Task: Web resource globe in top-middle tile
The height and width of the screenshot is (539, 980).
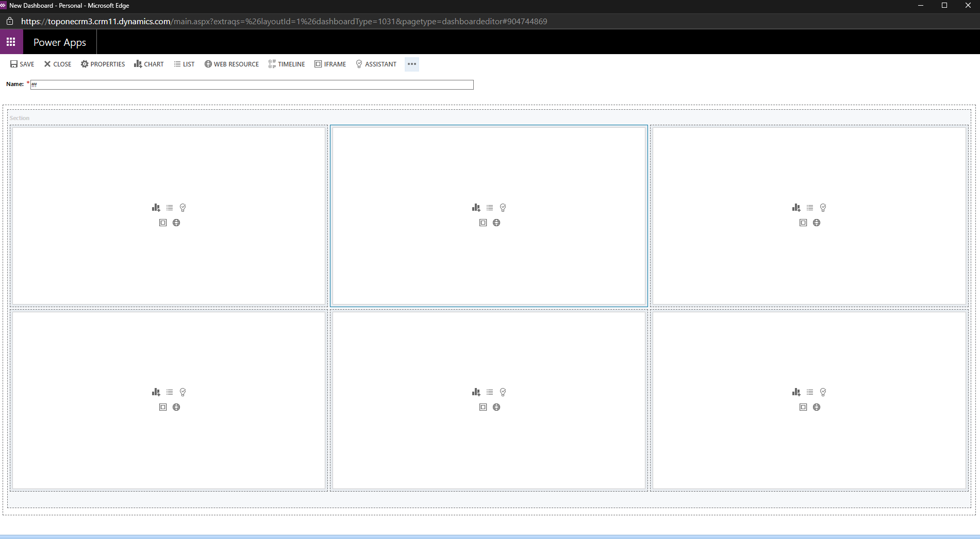Action: coord(496,223)
